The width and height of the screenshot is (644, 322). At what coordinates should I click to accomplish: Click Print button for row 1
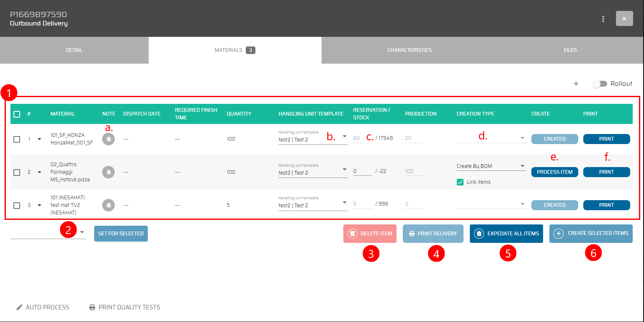click(606, 139)
